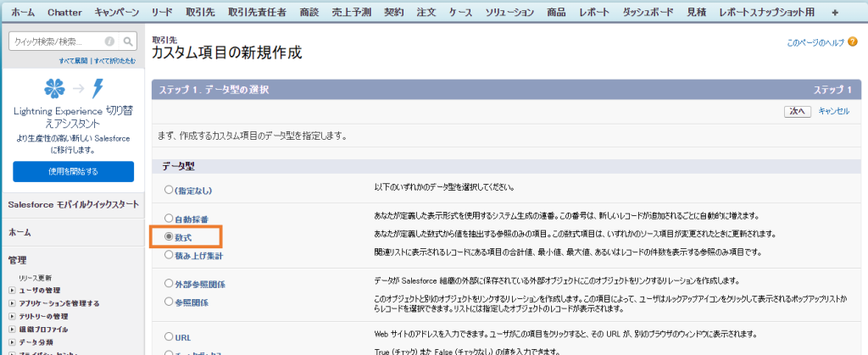The height and width of the screenshot is (355, 868).
Task: Open the 契約 tab
Action: click(394, 12)
